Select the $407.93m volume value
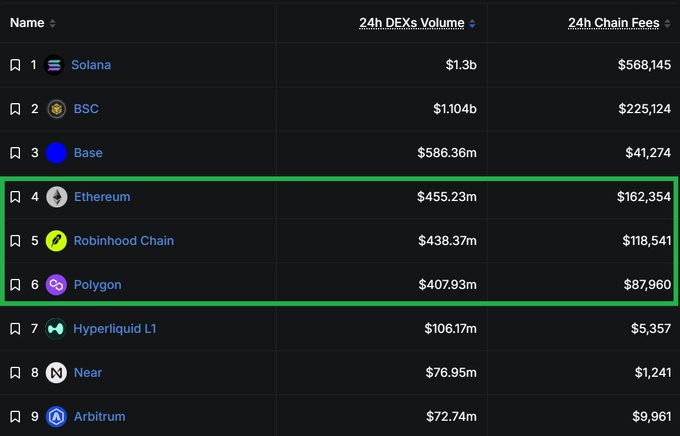Screen dimensions: 680x436 pos(448,285)
